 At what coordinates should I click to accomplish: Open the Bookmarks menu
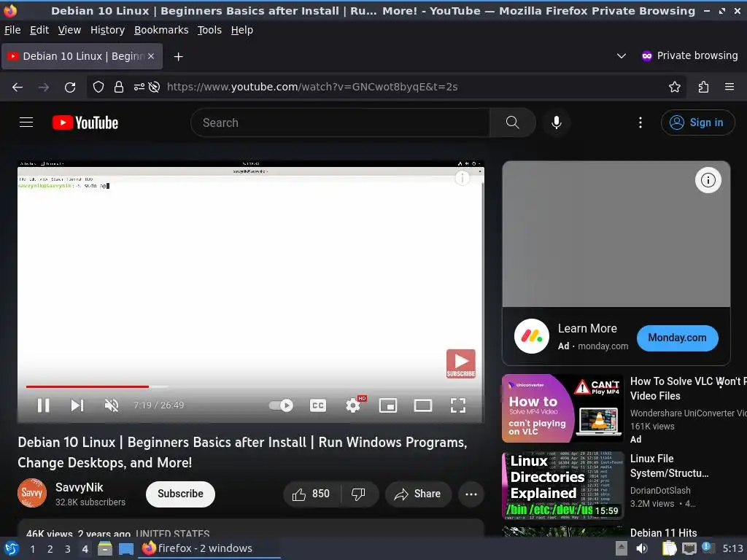(161, 30)
